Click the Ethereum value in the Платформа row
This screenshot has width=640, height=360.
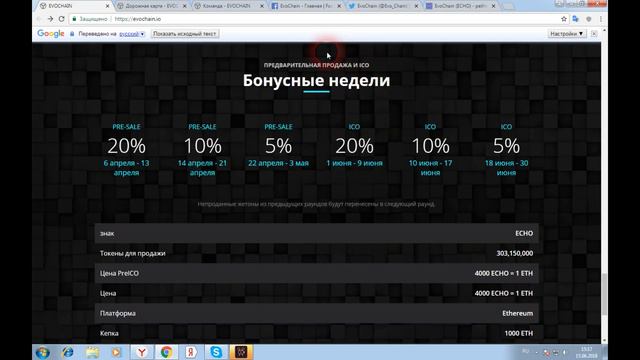[x=518, y=313]
